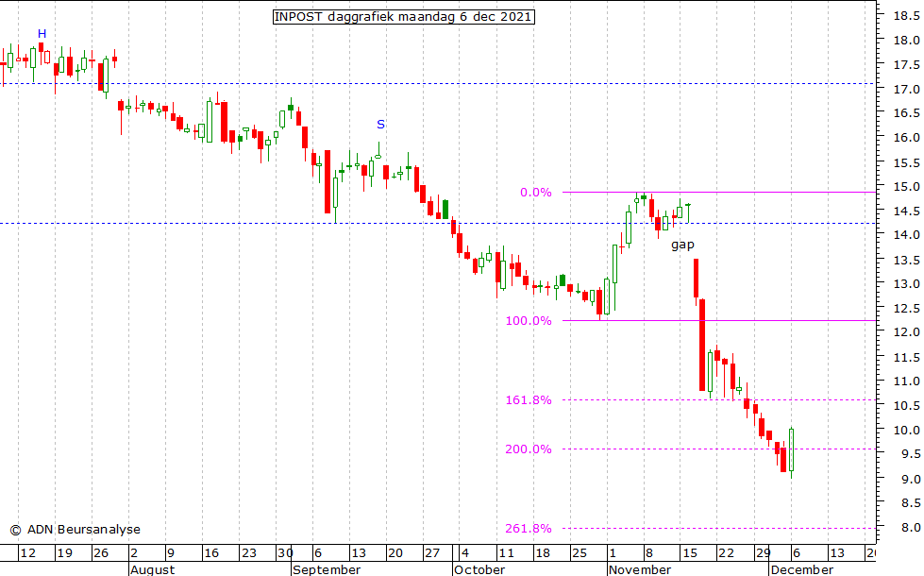The height and width of the screenshot is (576, 924).
Task: Click the blue 'S' marker label
Action: (x=380, y=125)
